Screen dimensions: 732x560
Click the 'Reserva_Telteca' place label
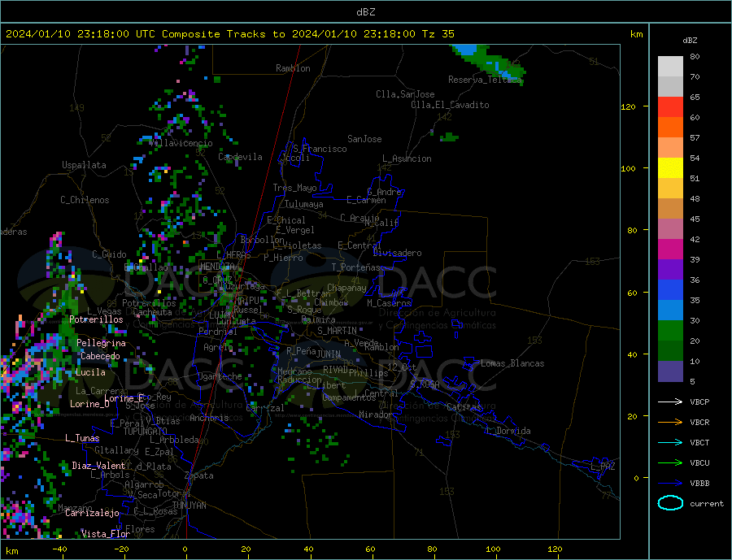point(485,80)
